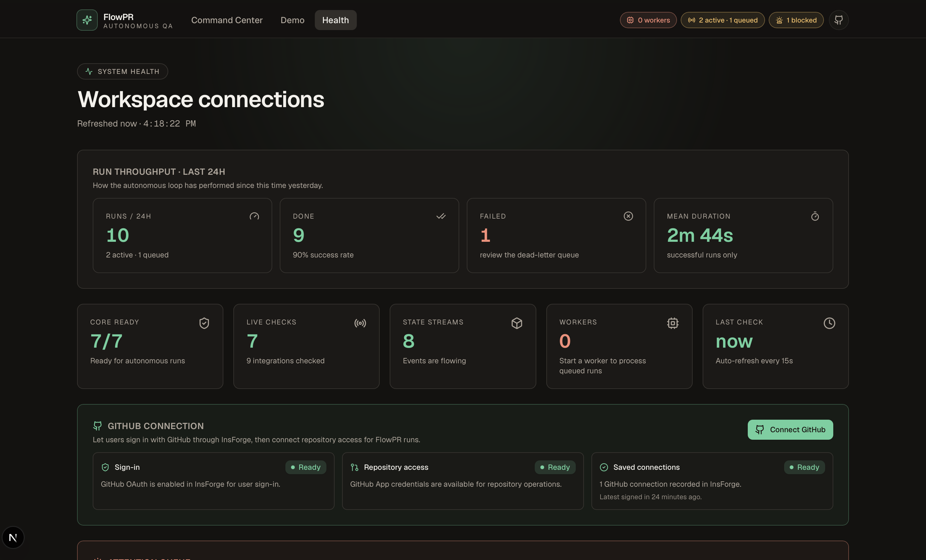Screen dimensions: 926x560
Task: Click the X-circle icon on Failed card
Action: 628,216
